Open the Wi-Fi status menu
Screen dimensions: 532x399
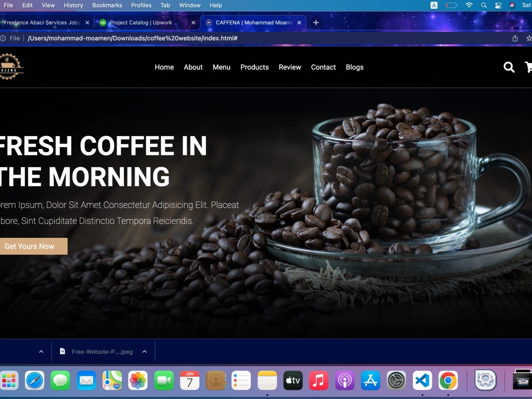coord(469,5)
